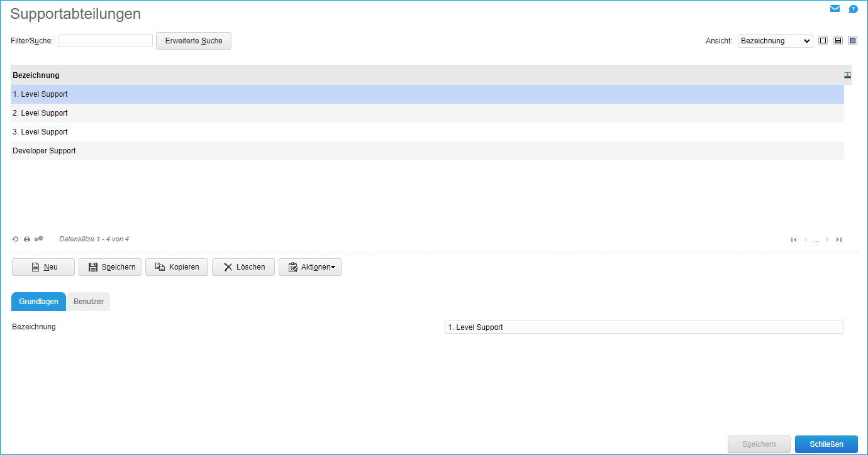The image size is (868, 455).
Task: Expand the Aktionen dropdown button
Action: tap(310, 267)
